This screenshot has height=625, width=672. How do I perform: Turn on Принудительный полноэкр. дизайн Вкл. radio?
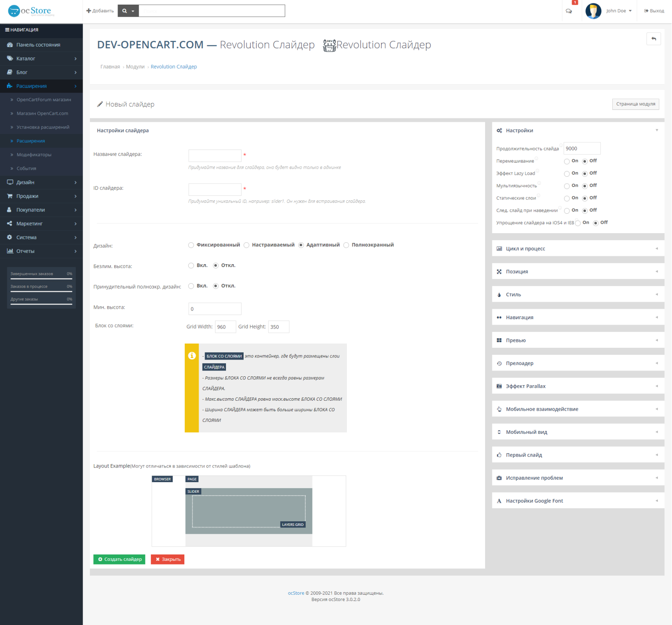point(191,286)
